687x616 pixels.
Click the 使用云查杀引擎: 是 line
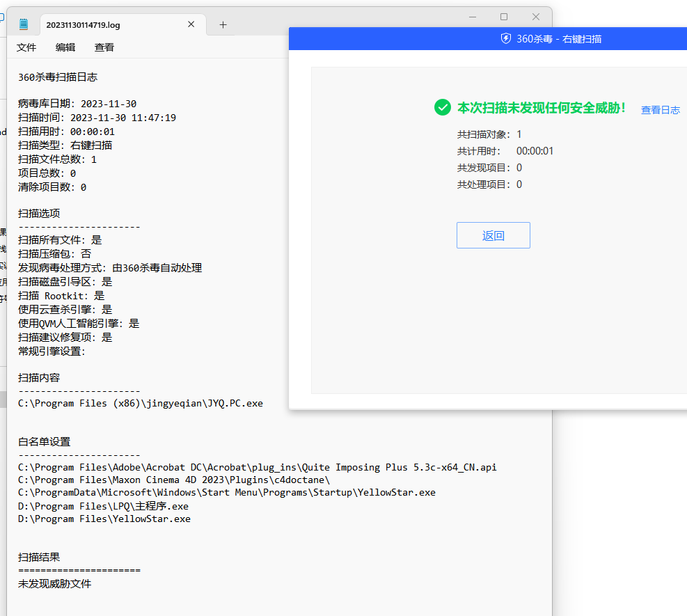click(x=65, y=310)
